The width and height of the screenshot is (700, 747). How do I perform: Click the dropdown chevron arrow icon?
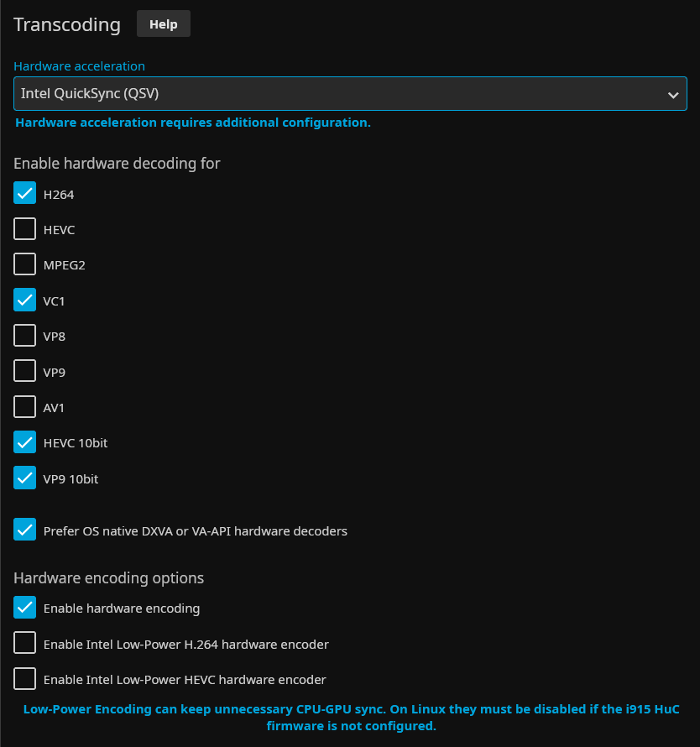click(672, 95)
